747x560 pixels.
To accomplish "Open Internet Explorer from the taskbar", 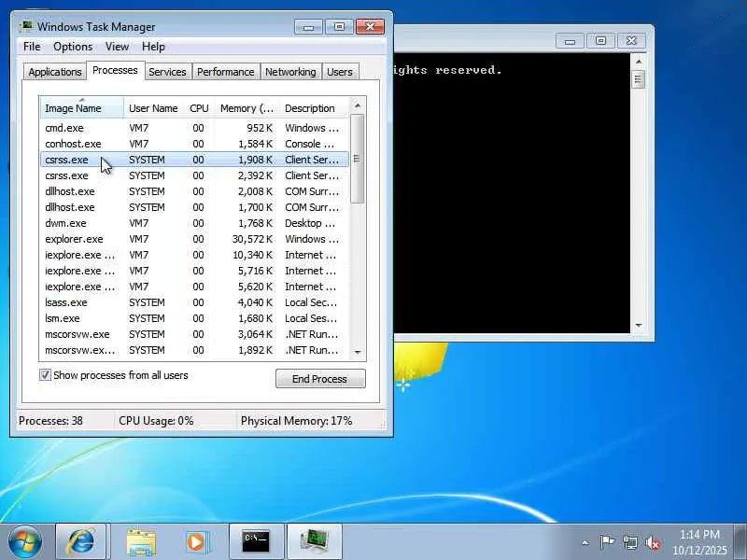I will point(81,542).
